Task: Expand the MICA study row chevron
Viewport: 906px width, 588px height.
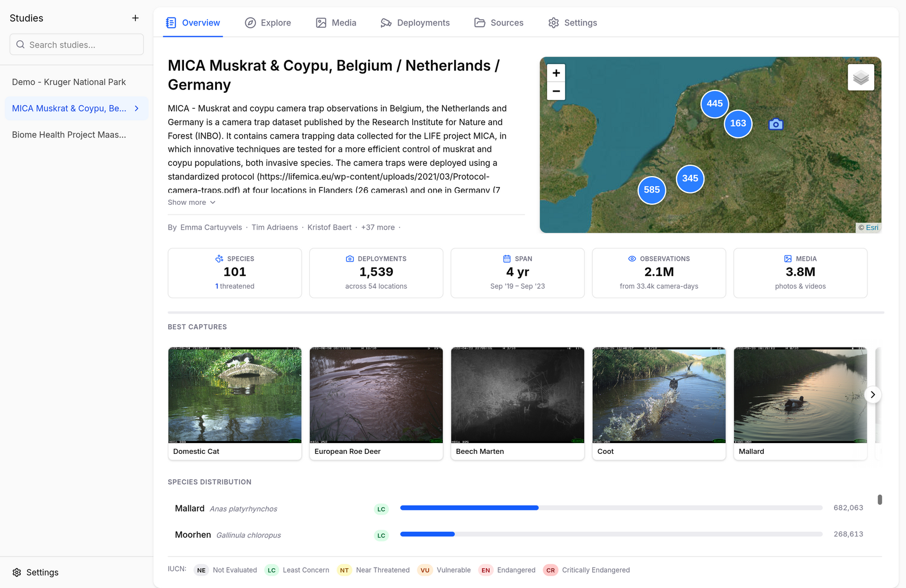Action: [x=136, y=108]
